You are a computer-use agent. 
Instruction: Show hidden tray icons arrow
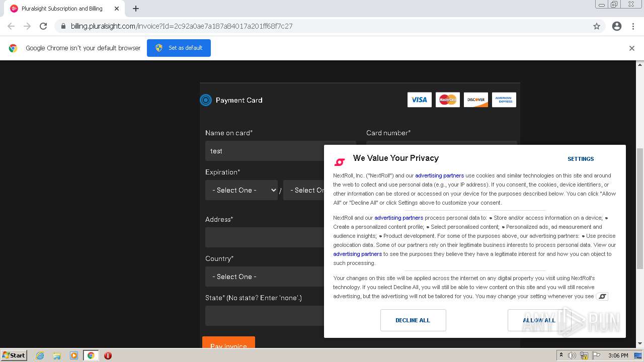point(561,355)
